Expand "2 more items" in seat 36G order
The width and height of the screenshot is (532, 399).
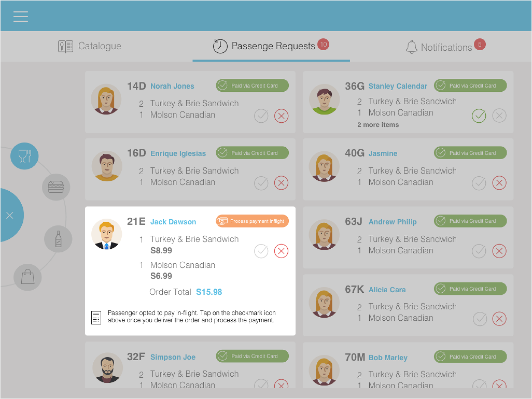pos(378,125)
